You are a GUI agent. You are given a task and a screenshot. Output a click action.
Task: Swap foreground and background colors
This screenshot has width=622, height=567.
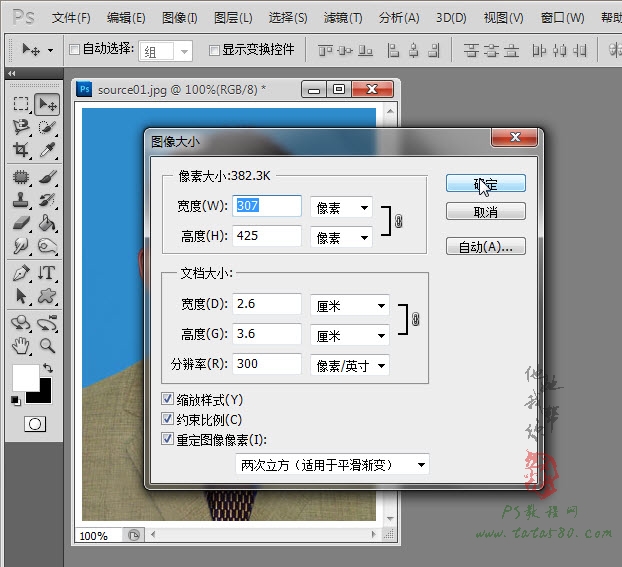pyautogui.click(x=48, y=368)
